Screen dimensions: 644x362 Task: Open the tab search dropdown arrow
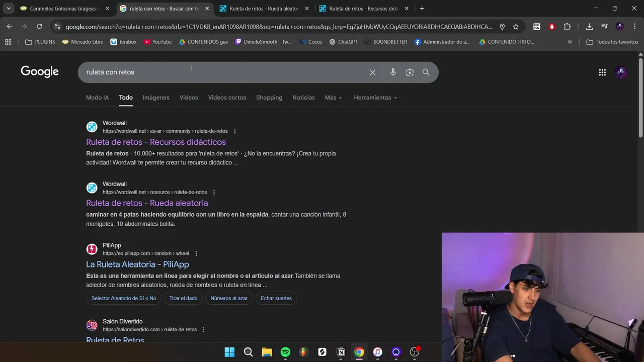(x=9, y=9)
